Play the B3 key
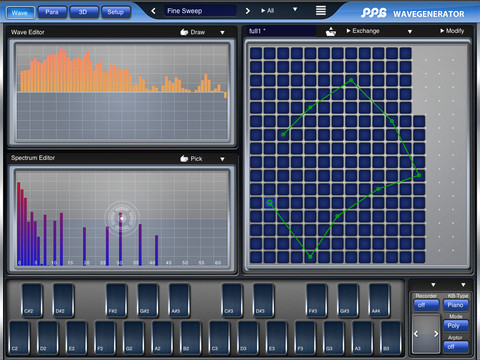 click(391, 337)
